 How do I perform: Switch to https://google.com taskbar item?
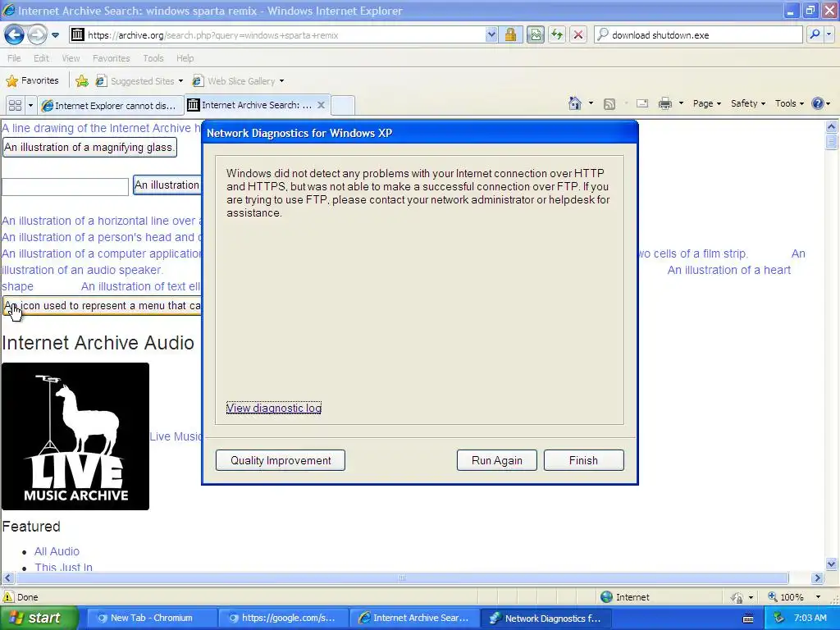pyautogui.click(x=284, y=619)
